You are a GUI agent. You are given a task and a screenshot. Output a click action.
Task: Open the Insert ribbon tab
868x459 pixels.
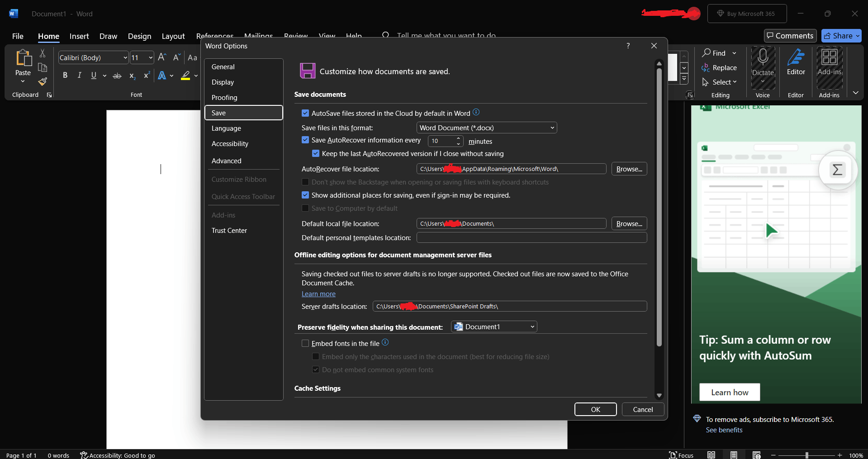coord(79,36)
